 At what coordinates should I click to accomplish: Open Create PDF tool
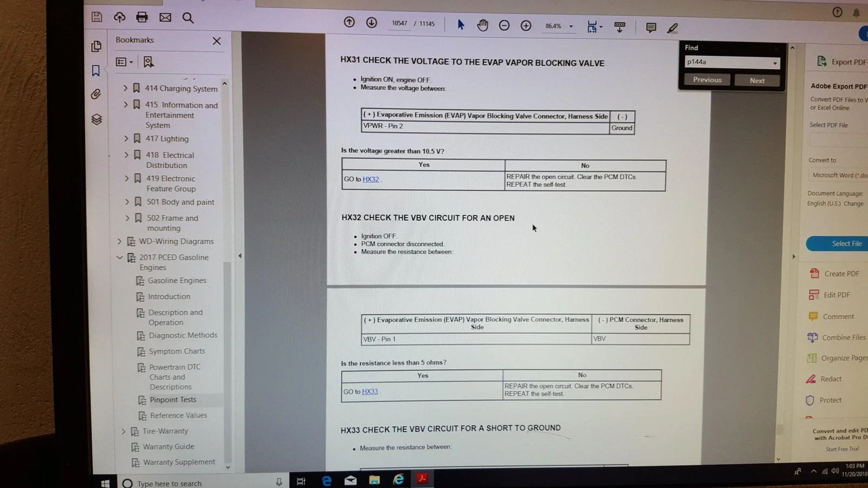click(834, 274)
